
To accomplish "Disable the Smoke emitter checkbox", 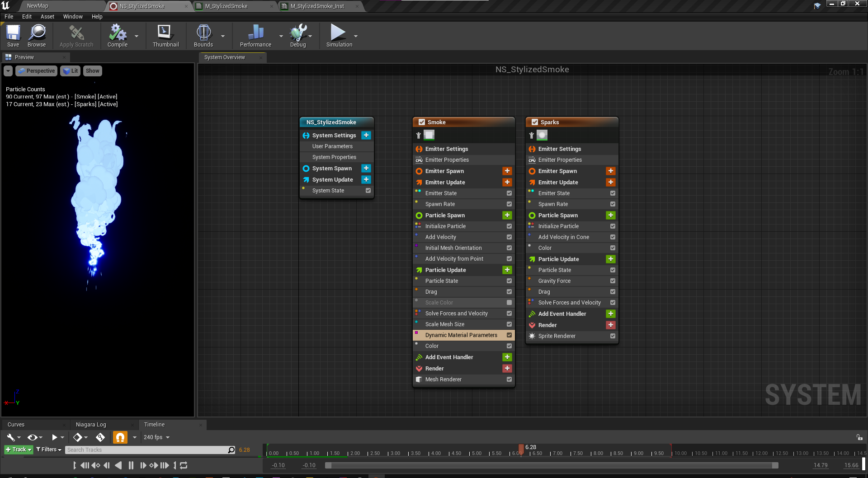I will (x=422, y=122).
